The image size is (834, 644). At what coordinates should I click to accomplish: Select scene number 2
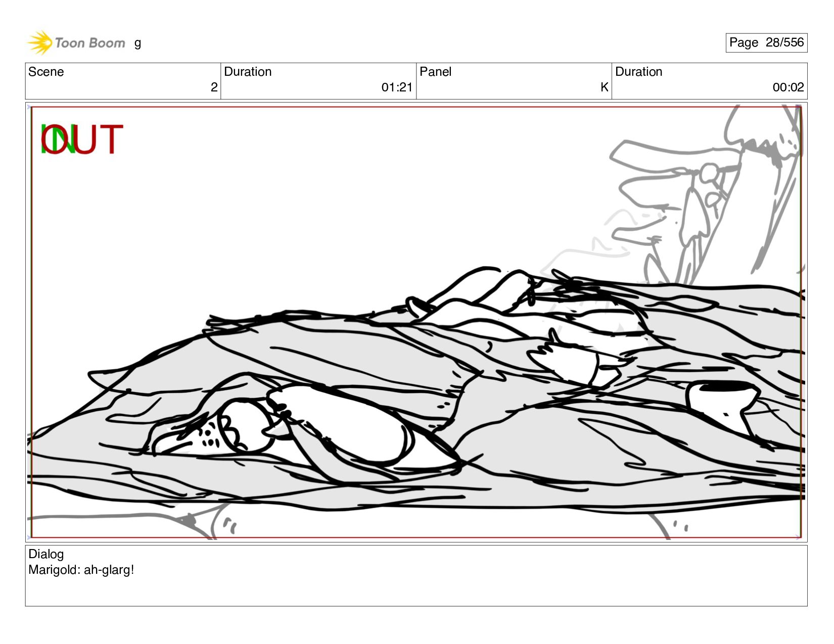coord(214,87)
